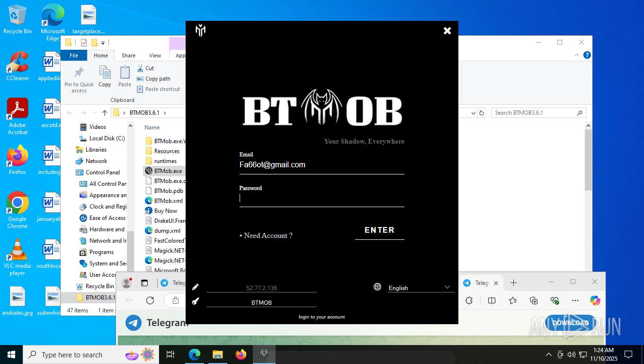Click Paste shortcut in ribbon
644x364 pixels.
click(158, 89)
